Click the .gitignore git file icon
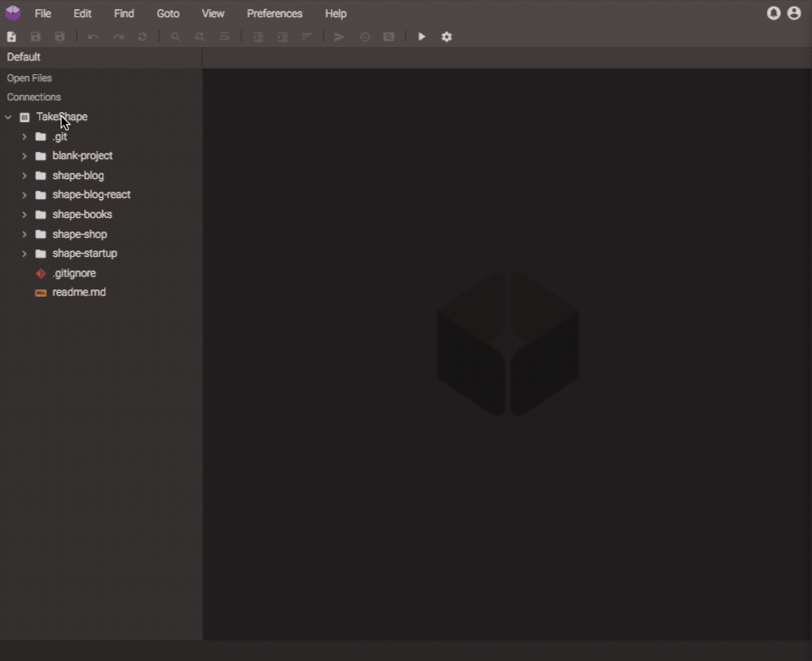This screenshot has height=661, width=812. click(x=41, y=273)
